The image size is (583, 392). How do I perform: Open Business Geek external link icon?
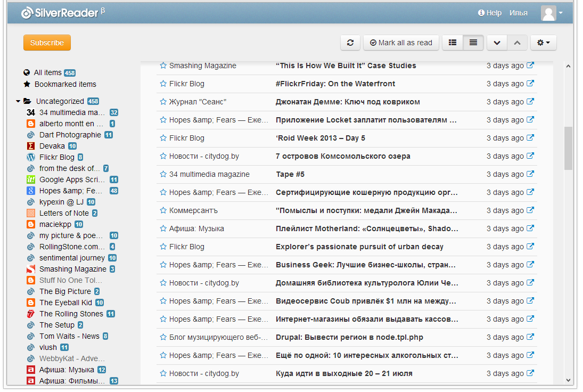tap(530, 264)
